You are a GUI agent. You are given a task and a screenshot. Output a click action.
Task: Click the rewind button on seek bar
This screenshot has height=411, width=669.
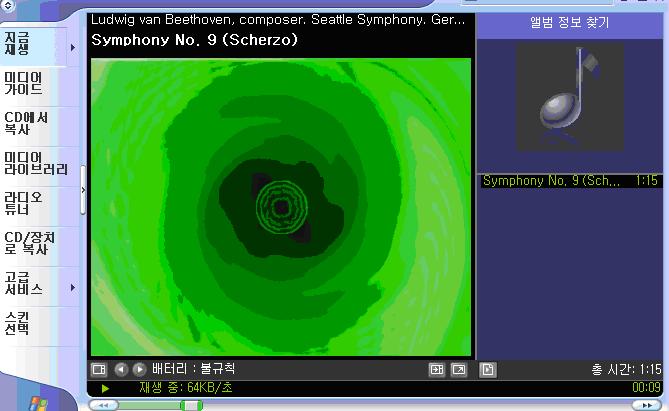(x=103, y=405)
